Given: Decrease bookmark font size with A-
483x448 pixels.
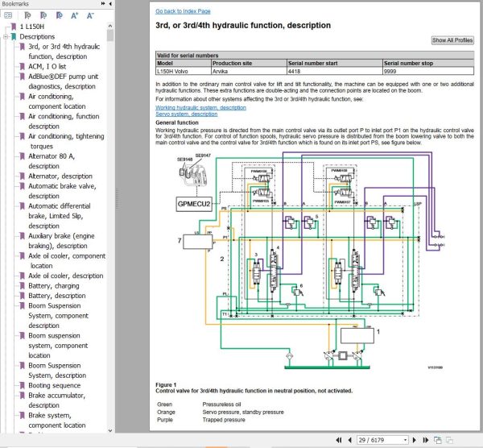Looking at the screenshot, I should [x=90, y=15].
